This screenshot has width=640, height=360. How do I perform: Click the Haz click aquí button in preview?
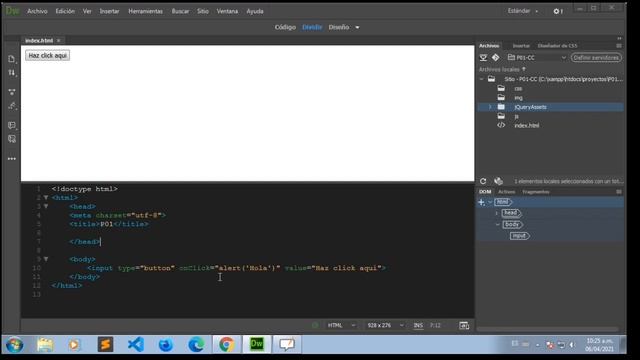(47, 56)
